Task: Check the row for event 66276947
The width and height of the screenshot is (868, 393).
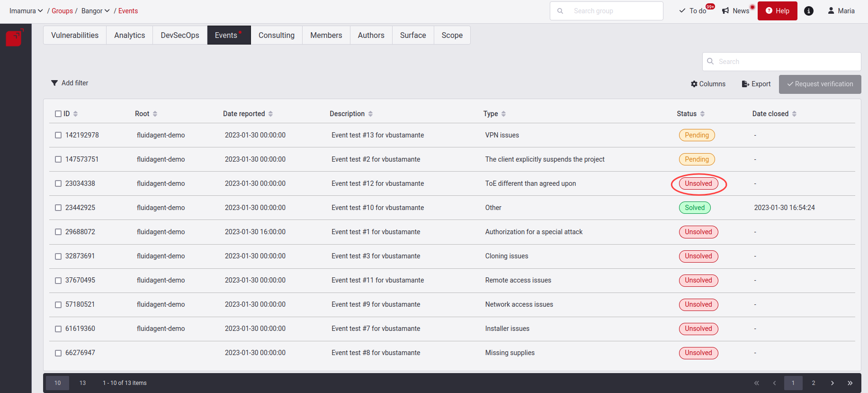Action: (x=58, y=353)
